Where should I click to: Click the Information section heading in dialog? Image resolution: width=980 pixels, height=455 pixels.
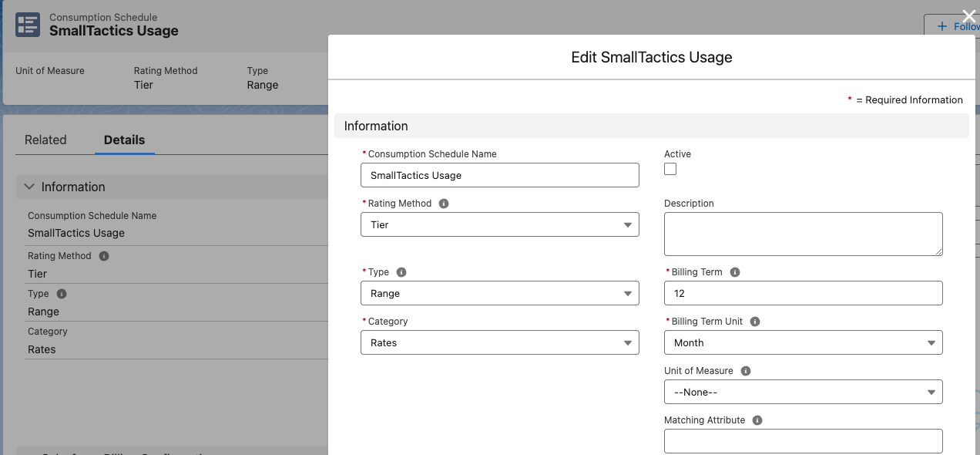[376, 126]
